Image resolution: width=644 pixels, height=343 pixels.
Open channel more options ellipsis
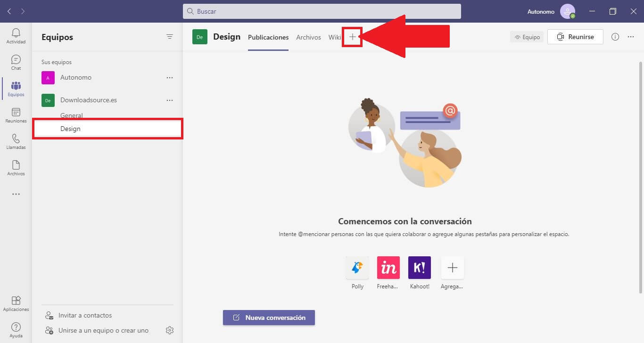tap(631, 37)
